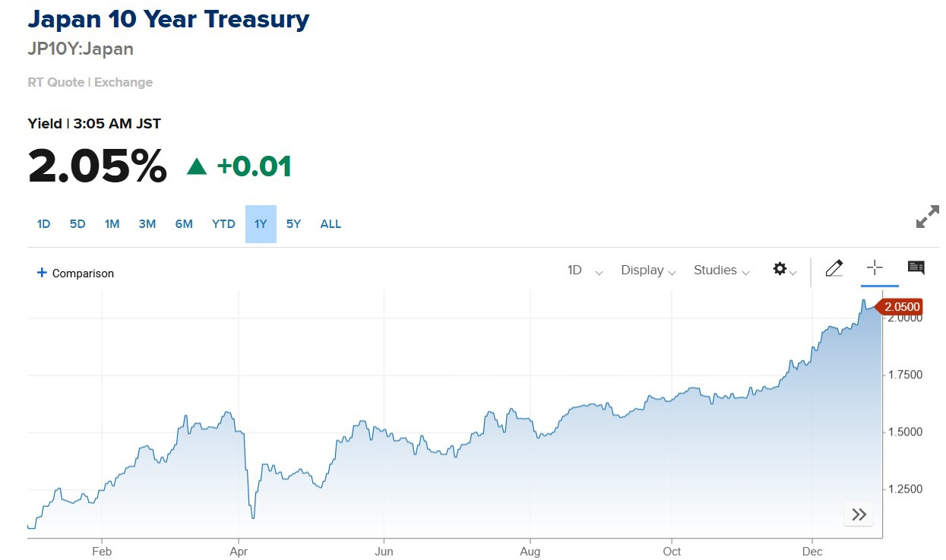Switch to the 5D range
Viewport: 946px width, 560px height.
pos(78,224)
